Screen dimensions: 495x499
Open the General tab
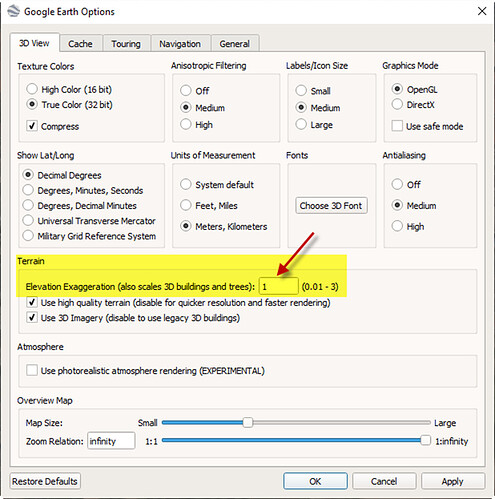click(235, 44)
